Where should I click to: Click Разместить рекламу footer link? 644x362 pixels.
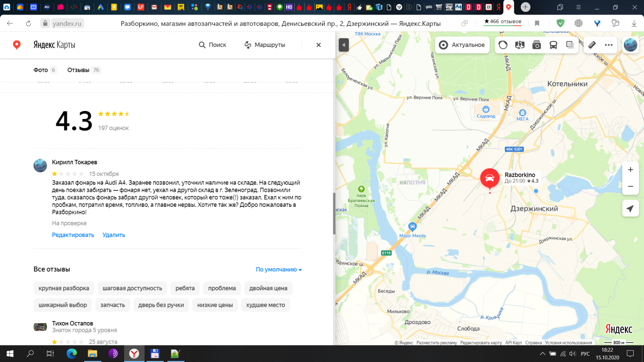pos(437,343)
